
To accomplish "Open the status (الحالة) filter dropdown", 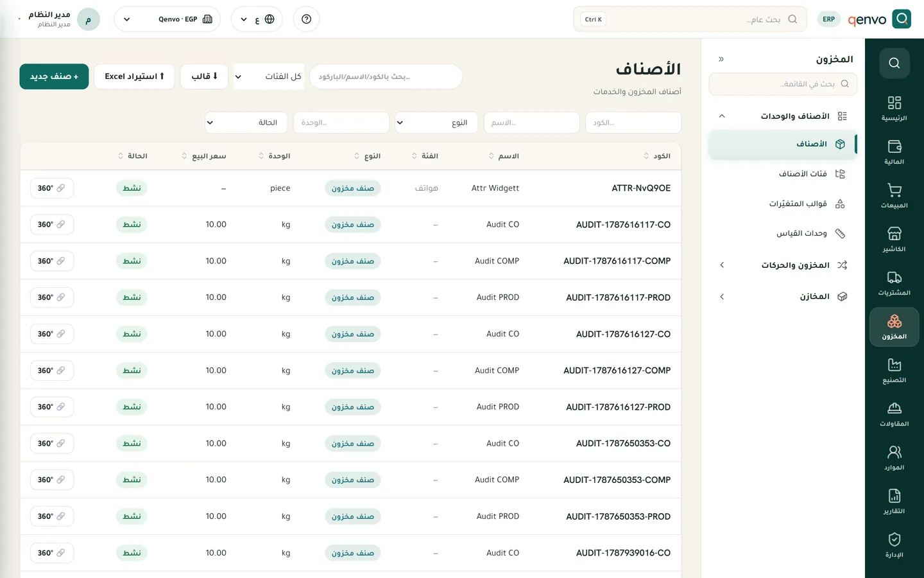I will point(246,123).
